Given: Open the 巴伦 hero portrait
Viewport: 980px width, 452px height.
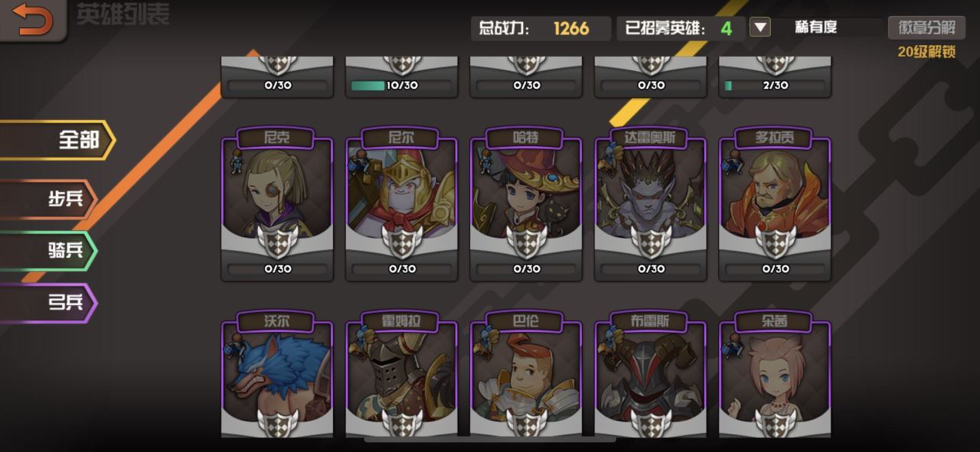Looking at the screenshot, I should (526, 375).
